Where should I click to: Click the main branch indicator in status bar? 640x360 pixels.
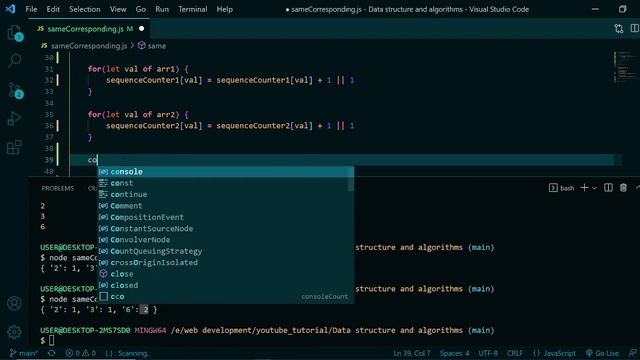(24, 353)
